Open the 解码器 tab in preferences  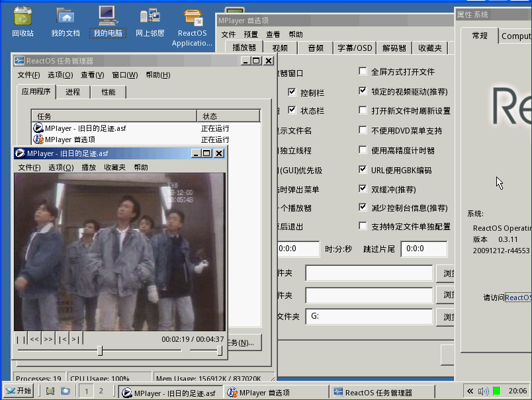(x=394, y=48)
